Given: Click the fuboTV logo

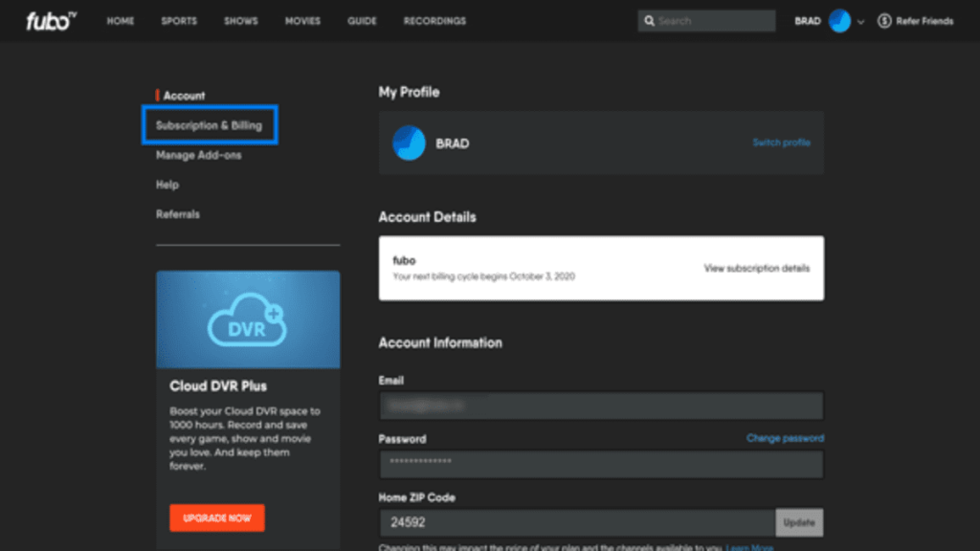Looking at the screenshot, I should click(x=50, y=20).
